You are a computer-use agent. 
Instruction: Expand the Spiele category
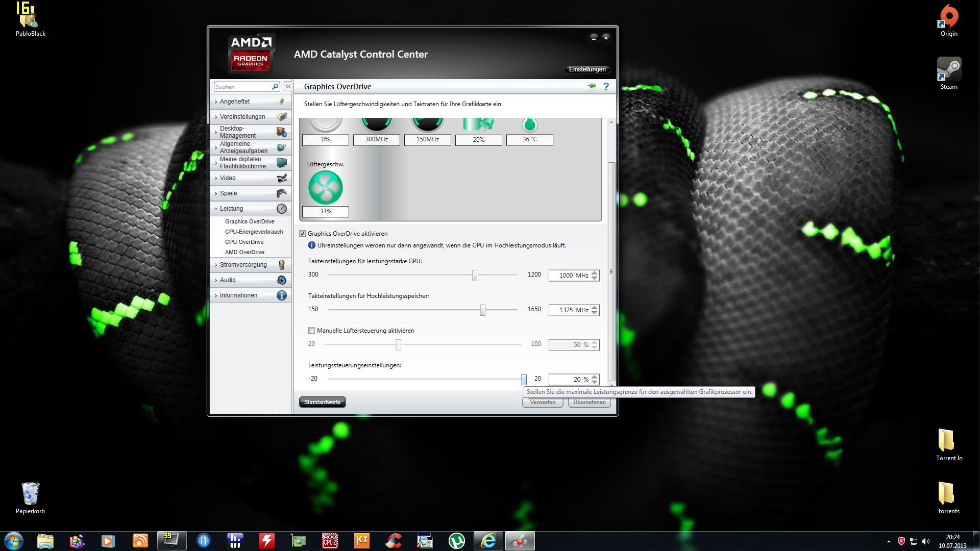[228, 193]
